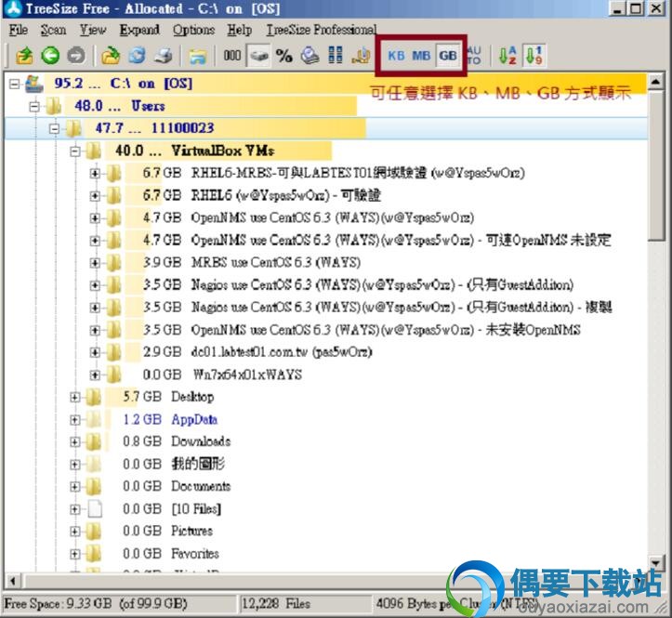Click scroll up arrow of vertical scrollbar
Screen dimensions: 672x618
pos(655,82)
